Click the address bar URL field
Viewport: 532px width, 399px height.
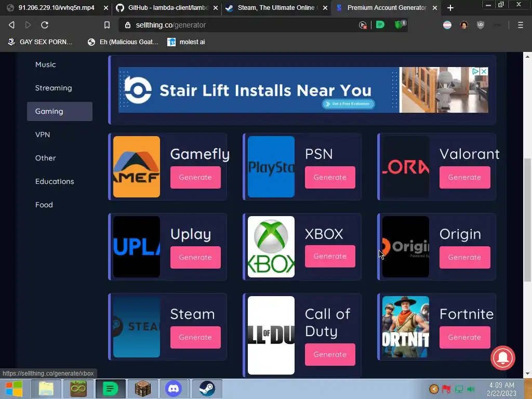tap(237, 25)
